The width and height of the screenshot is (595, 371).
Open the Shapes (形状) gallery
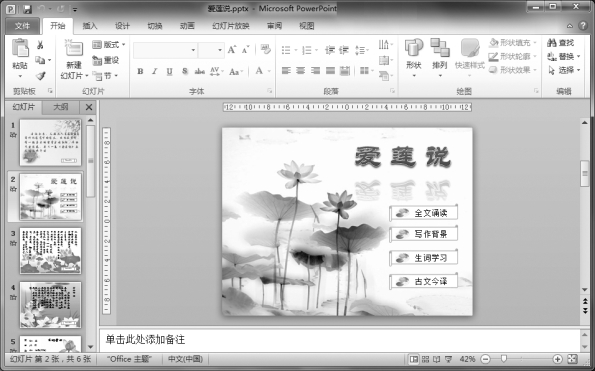coord(414,57)
